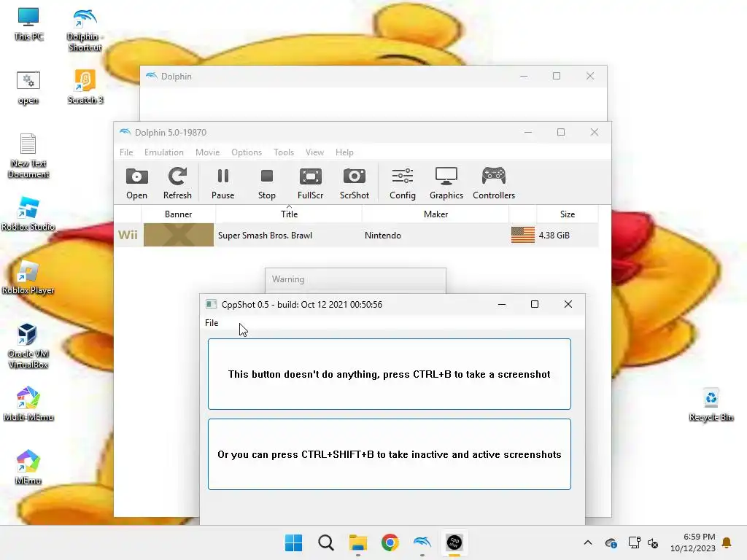The height and width of the screenshot is (560, 747).
Task: Select the Scratch 3 desktop icon
Action: (x=85, y=87)
